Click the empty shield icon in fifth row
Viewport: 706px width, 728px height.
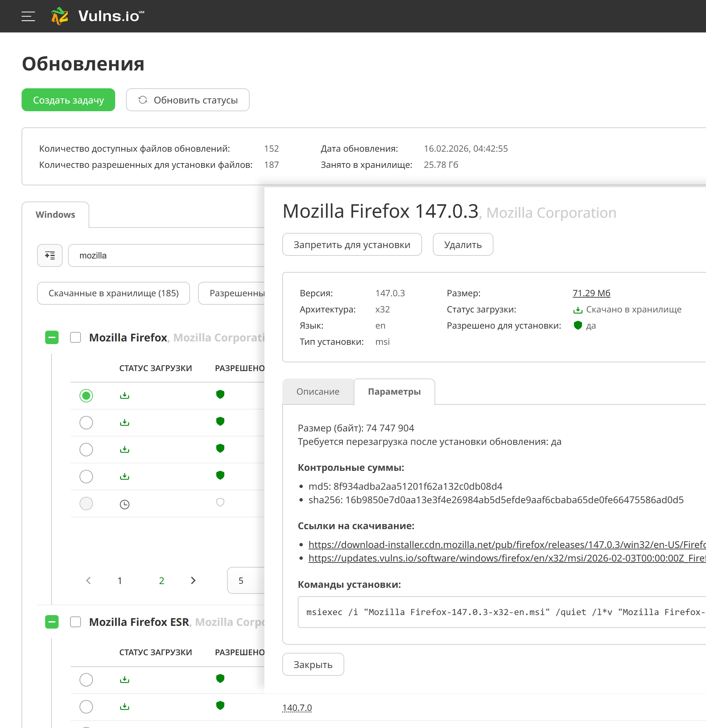point(220,503)
